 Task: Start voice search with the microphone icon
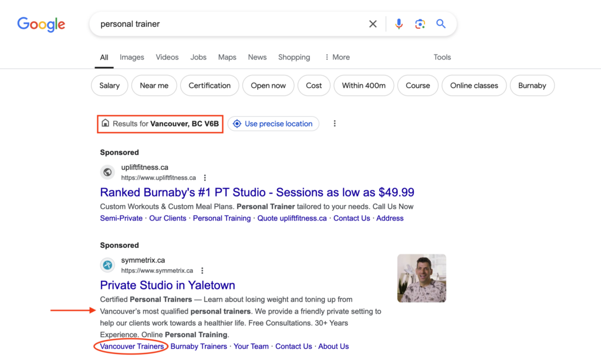[x=399, y=24]
